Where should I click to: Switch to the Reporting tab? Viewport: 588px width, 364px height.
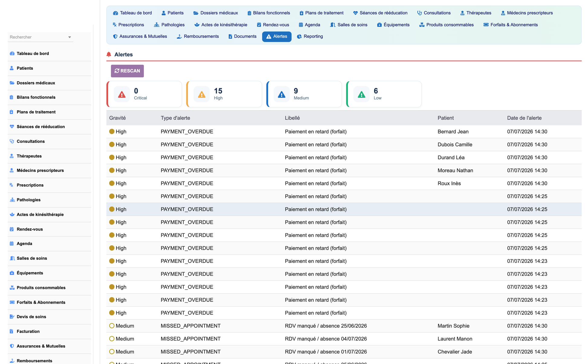tap(310, 37)
